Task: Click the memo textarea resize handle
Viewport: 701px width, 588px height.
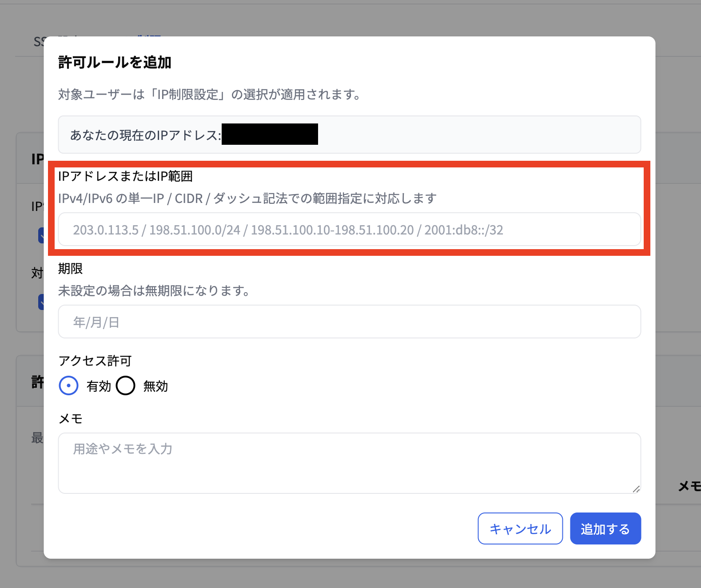Action: 636,489
